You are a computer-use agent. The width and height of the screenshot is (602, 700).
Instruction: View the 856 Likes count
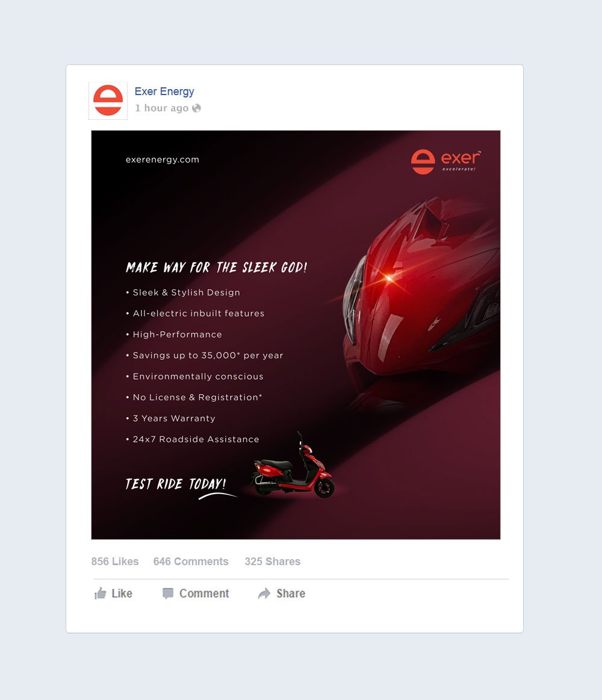115,561
